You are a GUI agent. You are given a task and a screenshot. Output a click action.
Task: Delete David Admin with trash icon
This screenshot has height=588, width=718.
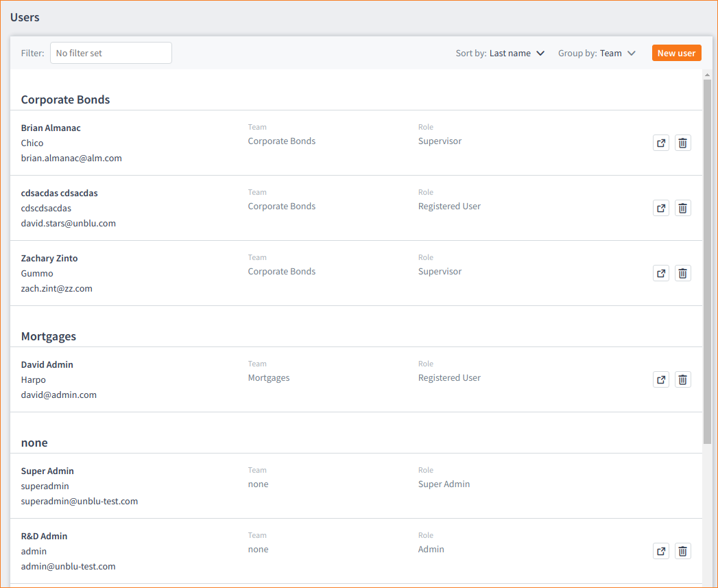point(682,379)
